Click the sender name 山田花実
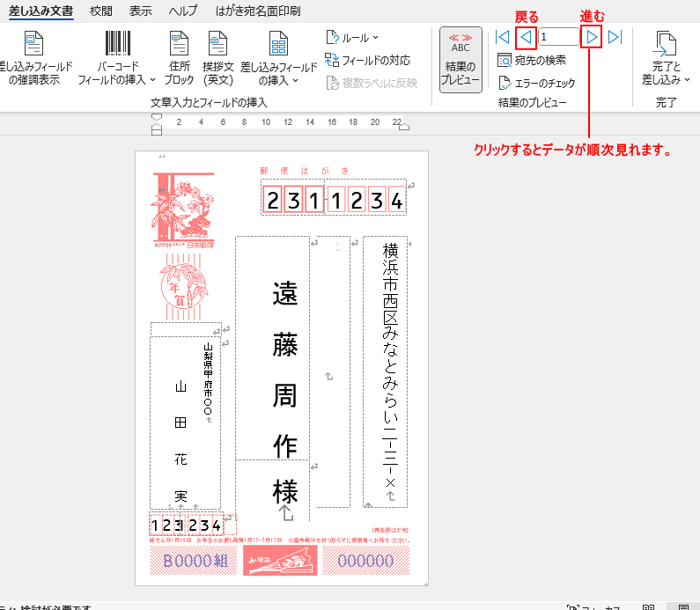Screen dimensions: 700x610 tap(181, 441)
